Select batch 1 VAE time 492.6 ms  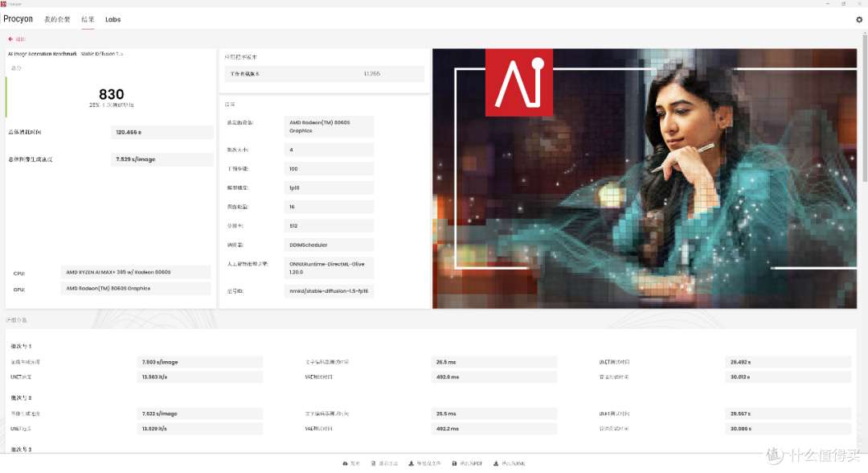[493, 377]
